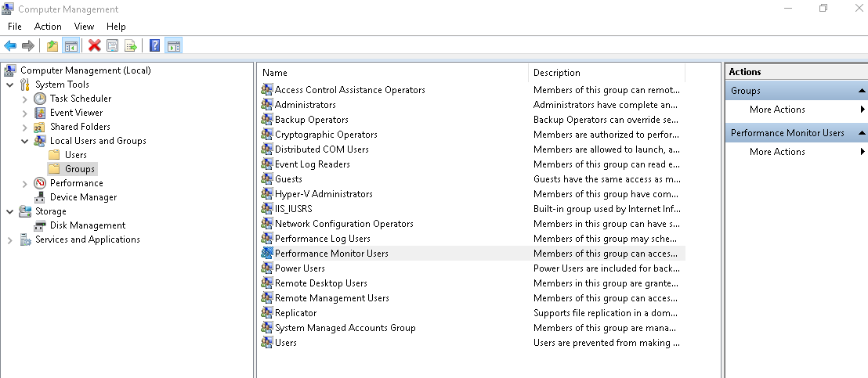Open the Action menu

48,27
